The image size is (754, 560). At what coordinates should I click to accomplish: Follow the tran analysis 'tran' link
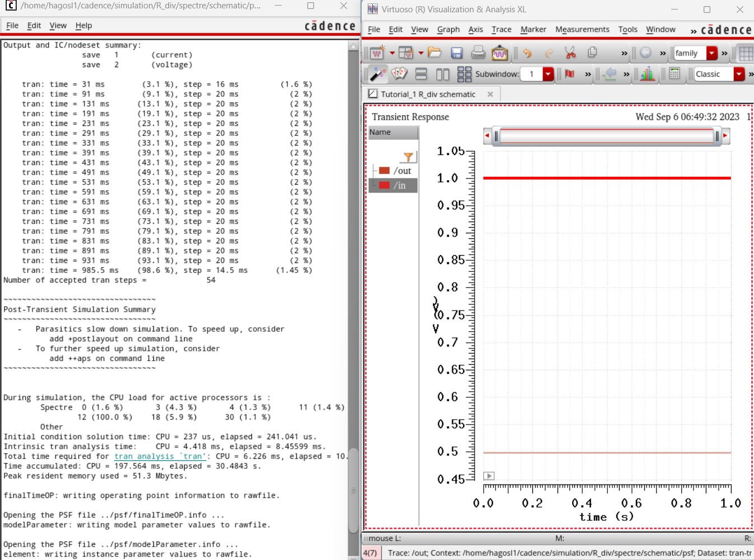pos(160,457)
